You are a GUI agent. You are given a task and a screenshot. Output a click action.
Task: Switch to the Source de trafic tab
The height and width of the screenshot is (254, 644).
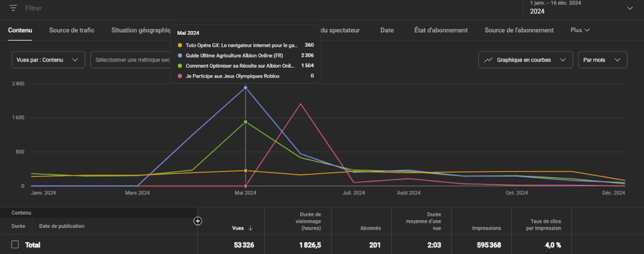pyautogui.click(x=72, y=30)
